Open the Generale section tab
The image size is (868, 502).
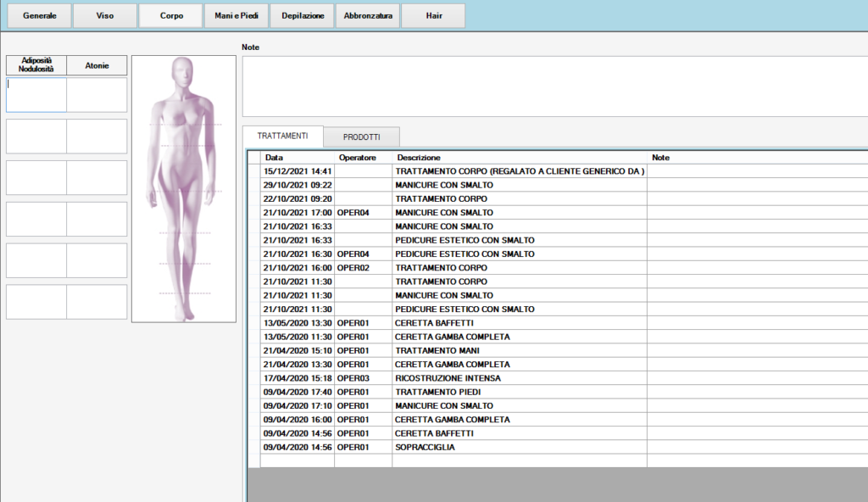[39, 16]
